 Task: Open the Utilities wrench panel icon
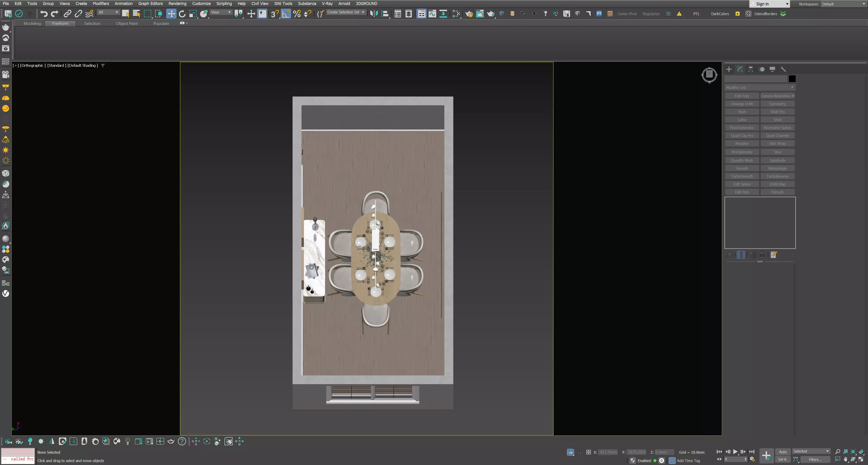click(x=783, y=69)
